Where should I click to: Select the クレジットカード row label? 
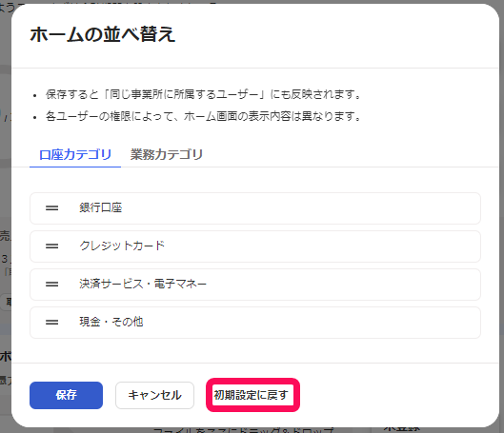122,246
